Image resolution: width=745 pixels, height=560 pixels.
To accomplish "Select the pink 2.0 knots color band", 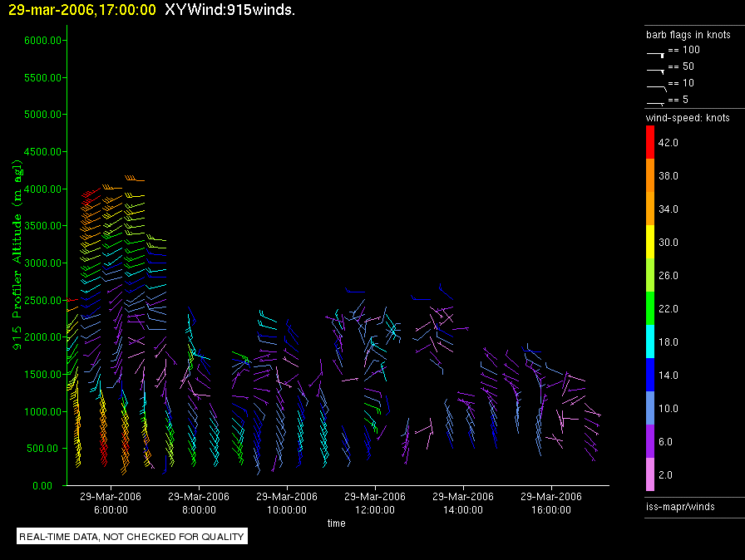I will coord(650,475).
